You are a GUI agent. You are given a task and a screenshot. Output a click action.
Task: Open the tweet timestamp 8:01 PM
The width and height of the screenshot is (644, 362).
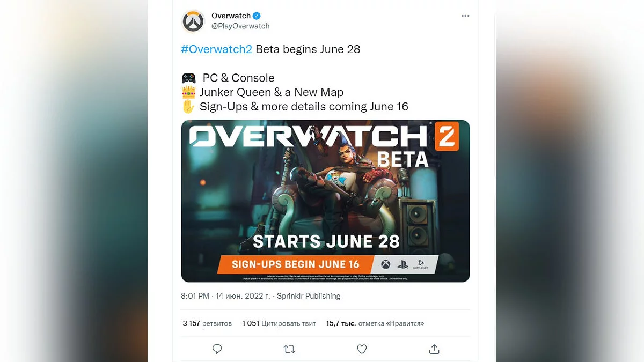(196, 296)
